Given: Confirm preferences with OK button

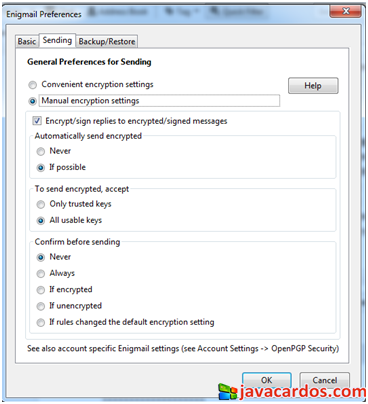Looking at the screenshot, I should (267, 380).
